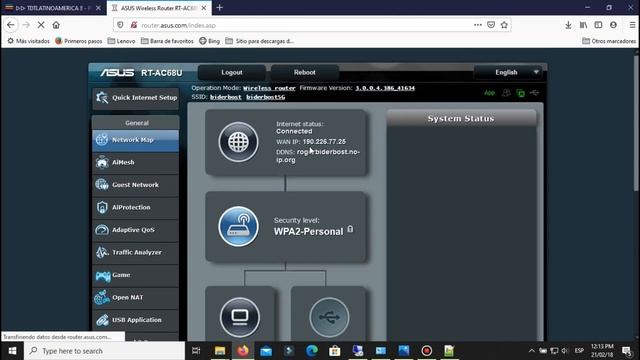Click the browser Home icon
The image size is (640, 360).
tap(56, 25)
